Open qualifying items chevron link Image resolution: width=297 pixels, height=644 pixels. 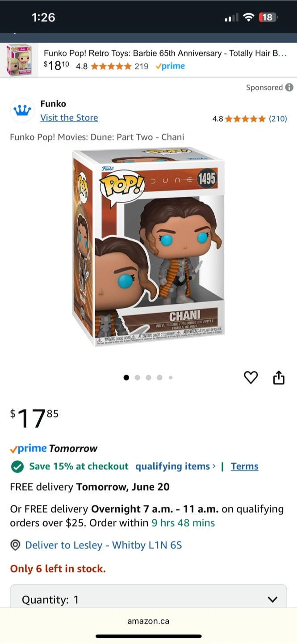click(176, 466)
